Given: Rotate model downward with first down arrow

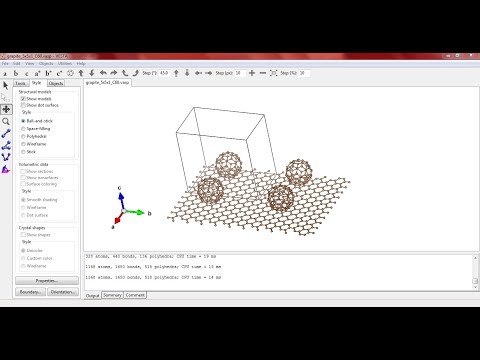Looking at the screenshot, I should click(x=92, y=73).
